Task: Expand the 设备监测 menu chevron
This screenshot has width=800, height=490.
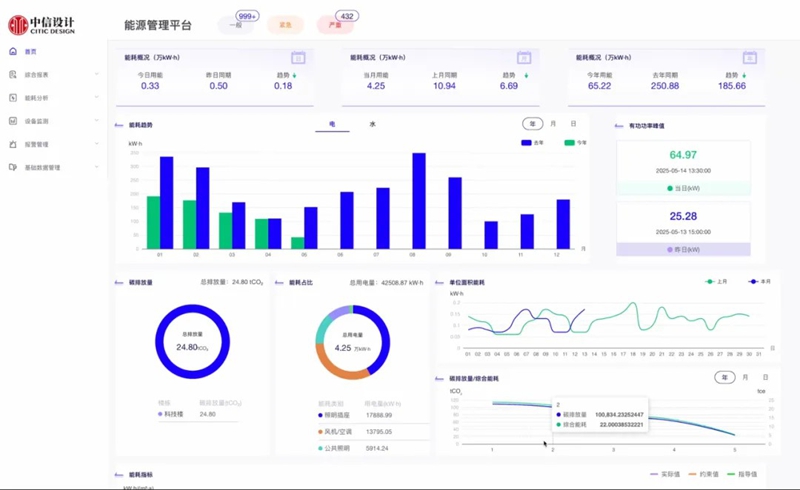Action: click(96, 120)
